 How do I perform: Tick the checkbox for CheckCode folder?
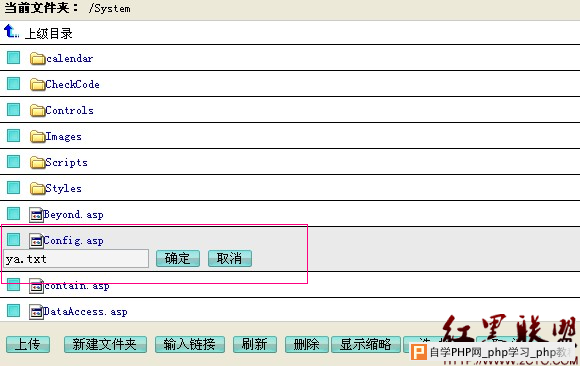pyautogui.click(x=14, y=83)
